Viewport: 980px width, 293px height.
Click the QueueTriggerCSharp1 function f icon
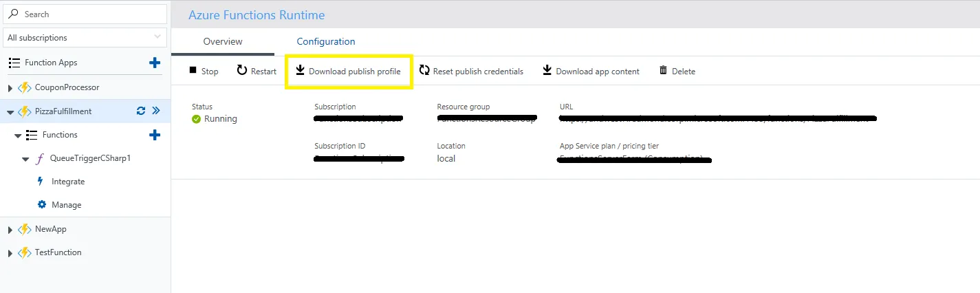click(x=40, y=158)
